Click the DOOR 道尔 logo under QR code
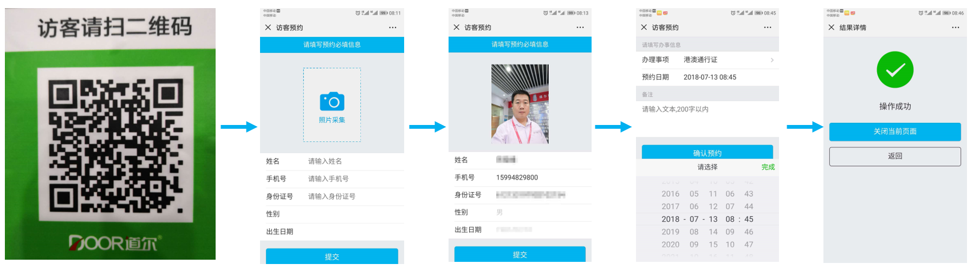 pos(115,243)
